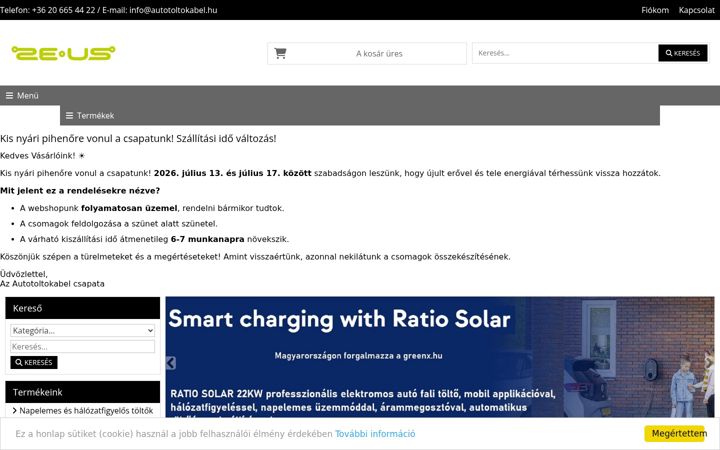Click the announcement heading Kis nyári pihenőre vonul
Screen dimensions: 720x450
[138, 139]
